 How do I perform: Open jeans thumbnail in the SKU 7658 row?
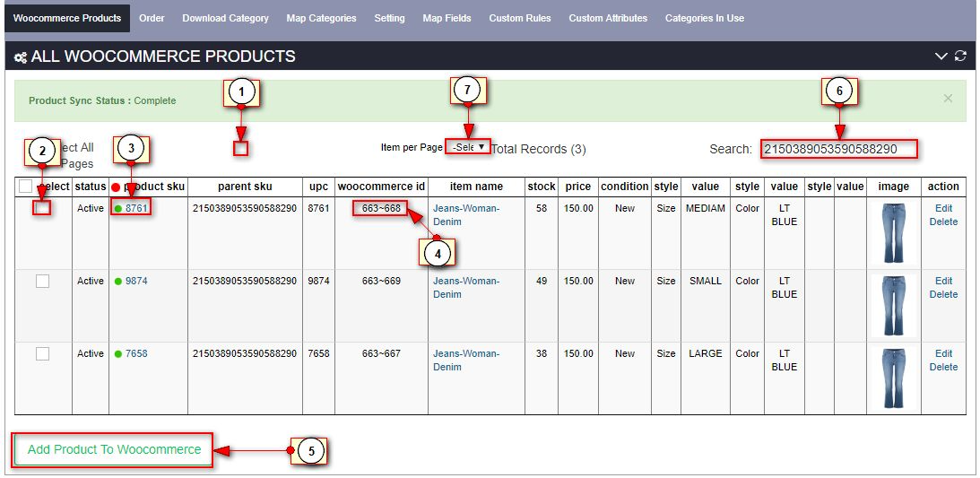tap(893, 378)
